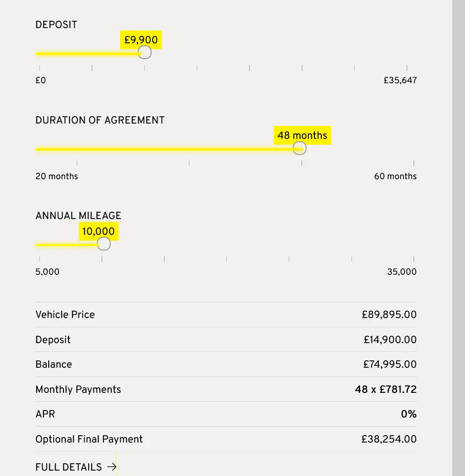Click the 48 months value bubble
465x476 pixels.
(302, 135)
